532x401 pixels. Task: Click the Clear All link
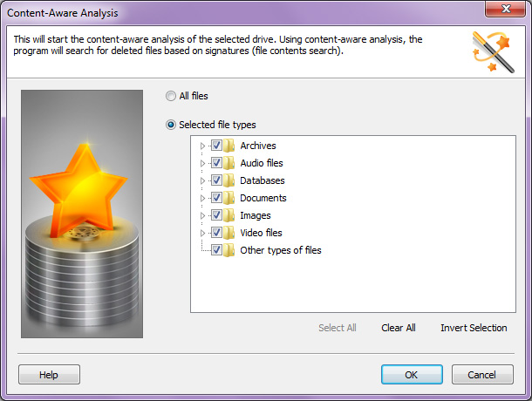[399, 328]
